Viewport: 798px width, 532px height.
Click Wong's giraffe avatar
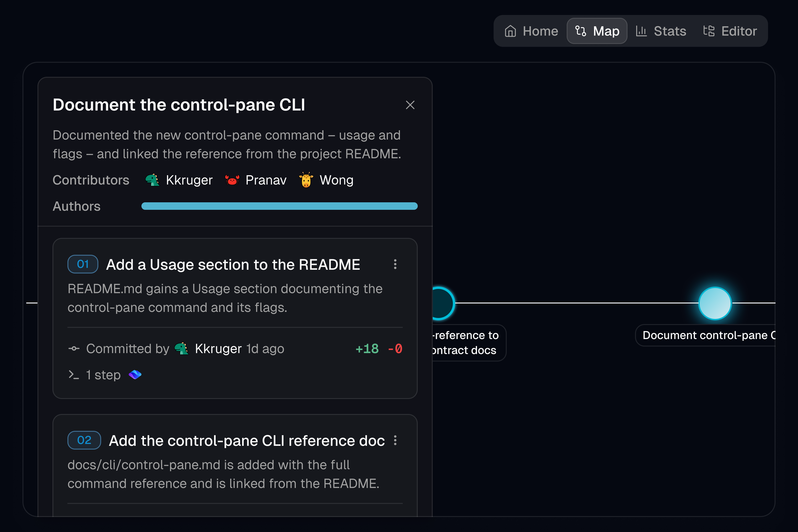tap(306, 180)
